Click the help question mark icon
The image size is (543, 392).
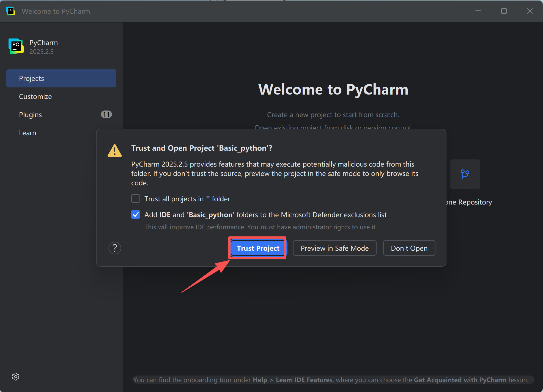[x=115, y=248]
